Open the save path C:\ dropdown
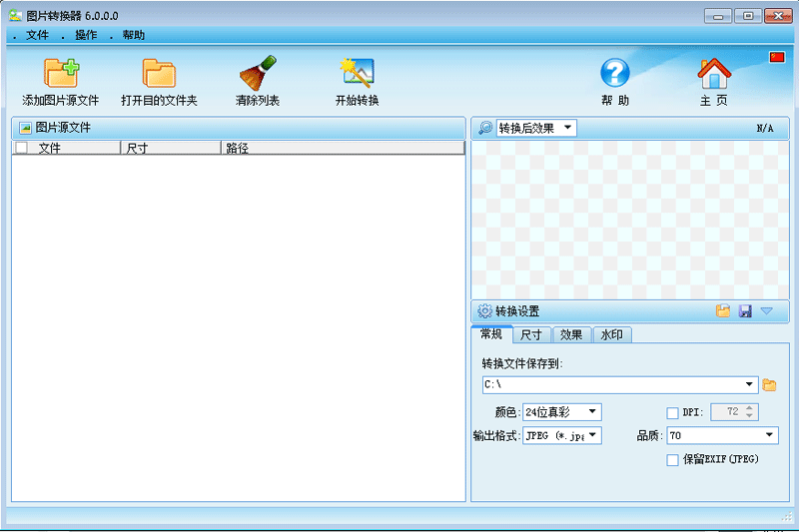The image size is (799, 532). point(620,385)
